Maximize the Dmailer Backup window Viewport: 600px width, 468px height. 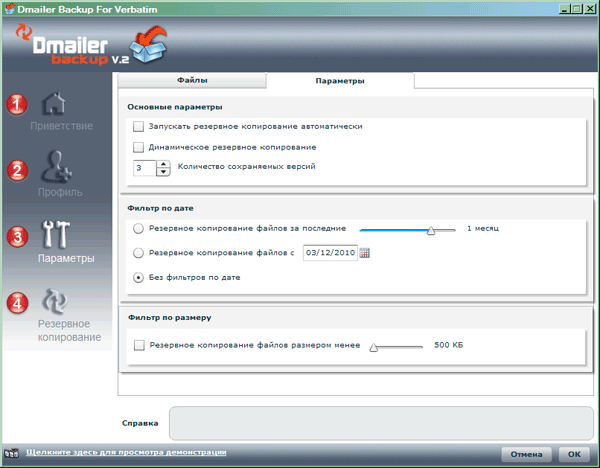(x=577, y=9)
